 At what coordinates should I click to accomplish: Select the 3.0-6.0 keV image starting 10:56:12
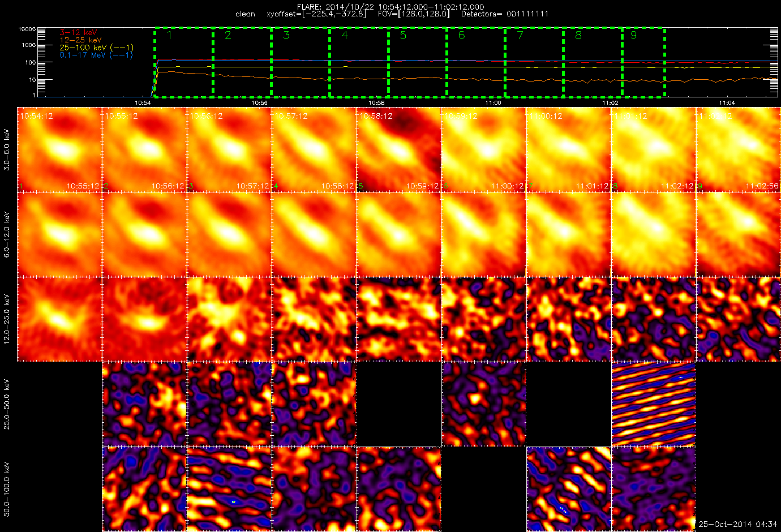(x=229, y=149)
